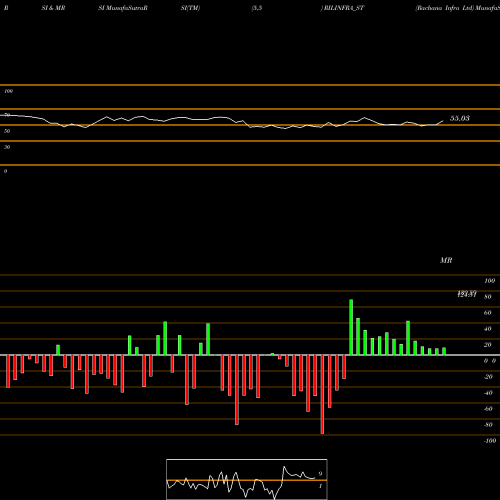Click the '30' label on RSI axis
Image resolution: width=500 pixels, height=500 pixels.
pyautogui.click(x=7, y=147)
